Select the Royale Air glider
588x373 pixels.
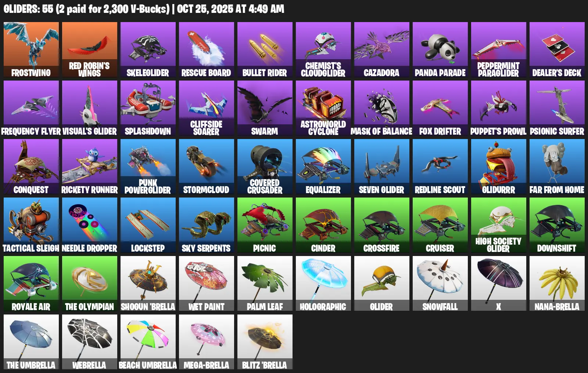[x=31, y=284]
